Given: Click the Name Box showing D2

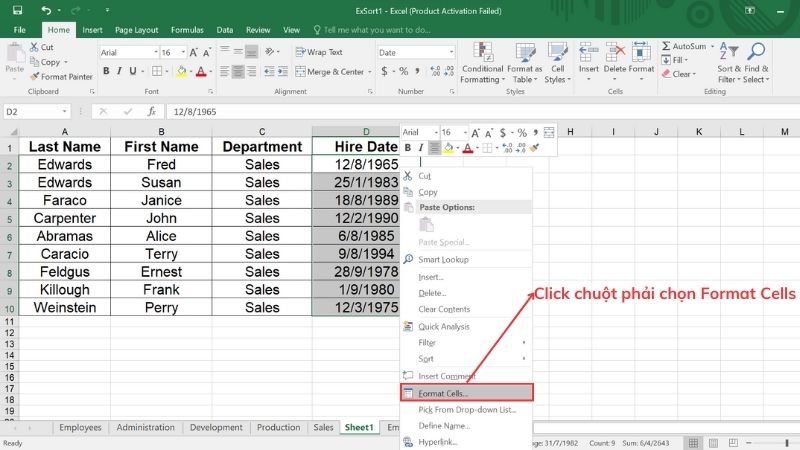Looking at the screenshot, I should 36,112.
